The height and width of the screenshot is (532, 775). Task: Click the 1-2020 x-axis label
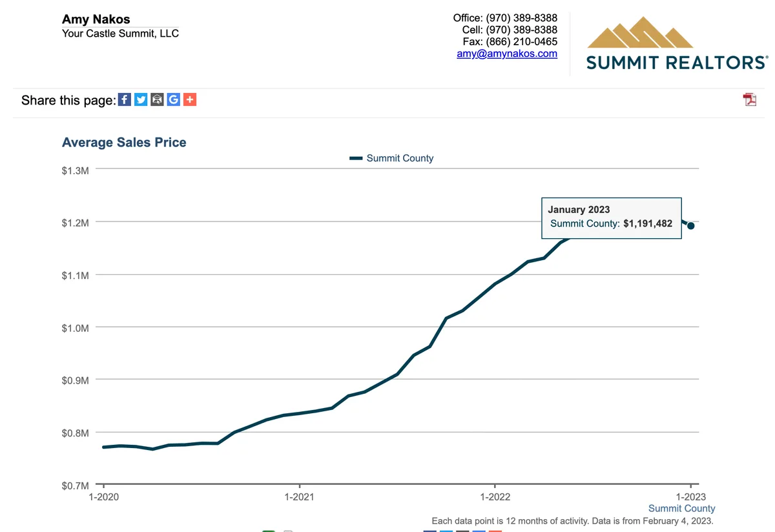[103, 496]
